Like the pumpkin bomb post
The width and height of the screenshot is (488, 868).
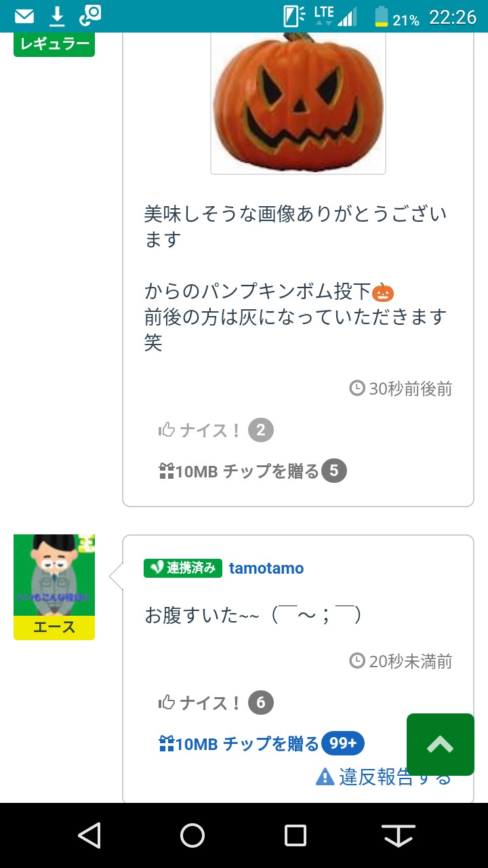point(200,430)
